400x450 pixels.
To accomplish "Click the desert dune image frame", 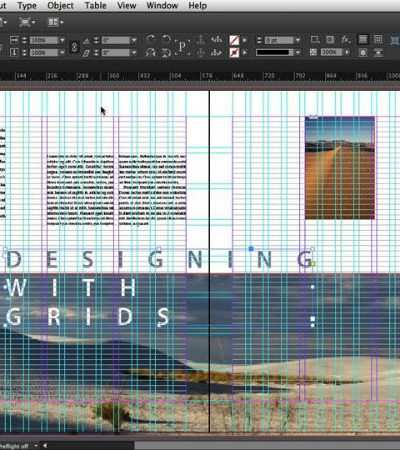I will pos(340,168).
